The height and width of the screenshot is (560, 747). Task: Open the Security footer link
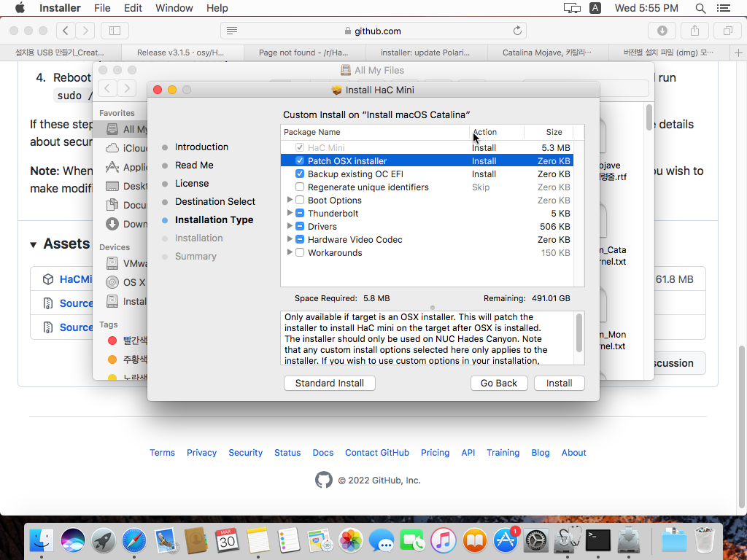coord(245,452)
